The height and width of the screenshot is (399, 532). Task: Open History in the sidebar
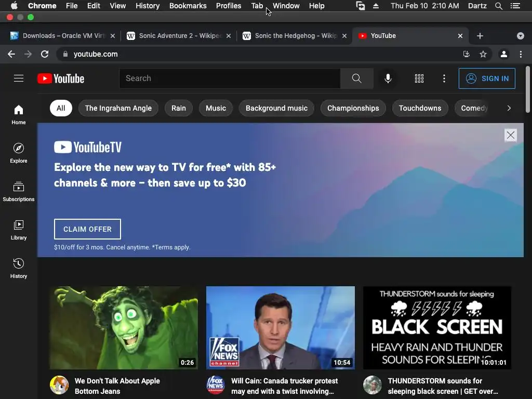19,269
